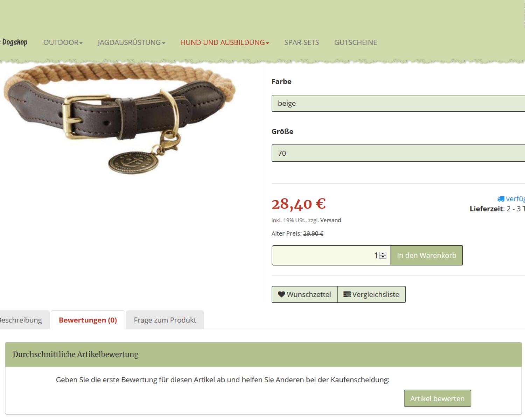The width and height of the screenshot is (525, 420).
Task: Switch to the Beschreibung tab
Action: 21,320
